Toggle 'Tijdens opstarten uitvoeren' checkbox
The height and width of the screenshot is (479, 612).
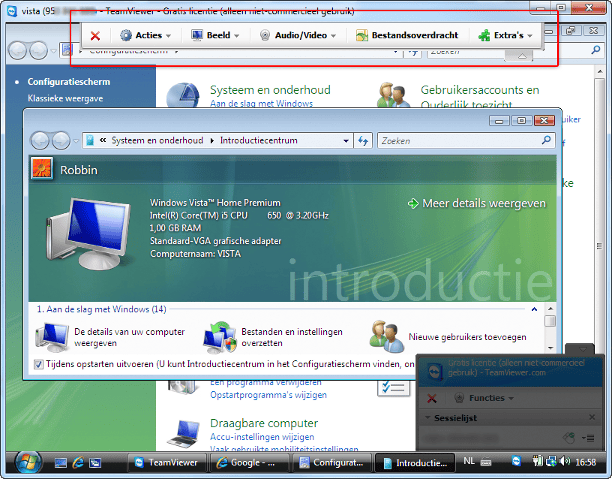tap(39, 365)
